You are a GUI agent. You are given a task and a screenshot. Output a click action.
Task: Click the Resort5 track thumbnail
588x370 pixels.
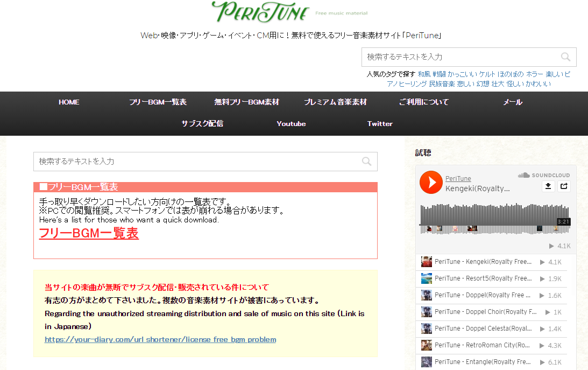[x=427, y=278]
